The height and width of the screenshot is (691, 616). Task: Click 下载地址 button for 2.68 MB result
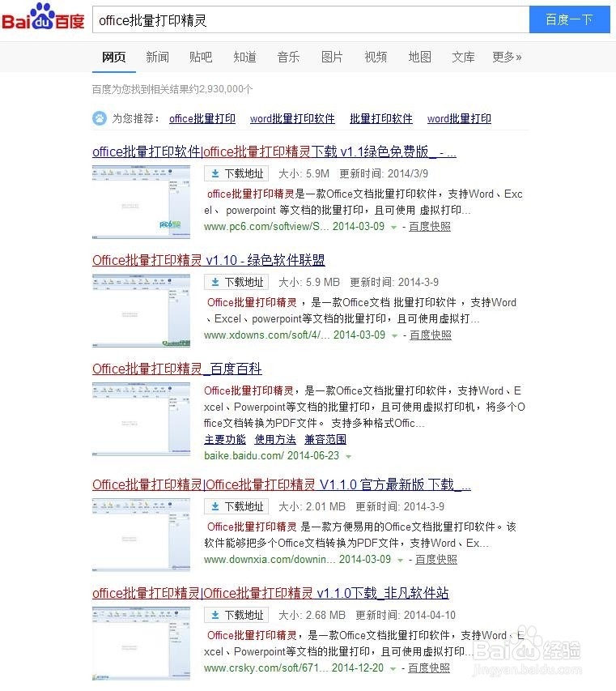click(236, 615)
